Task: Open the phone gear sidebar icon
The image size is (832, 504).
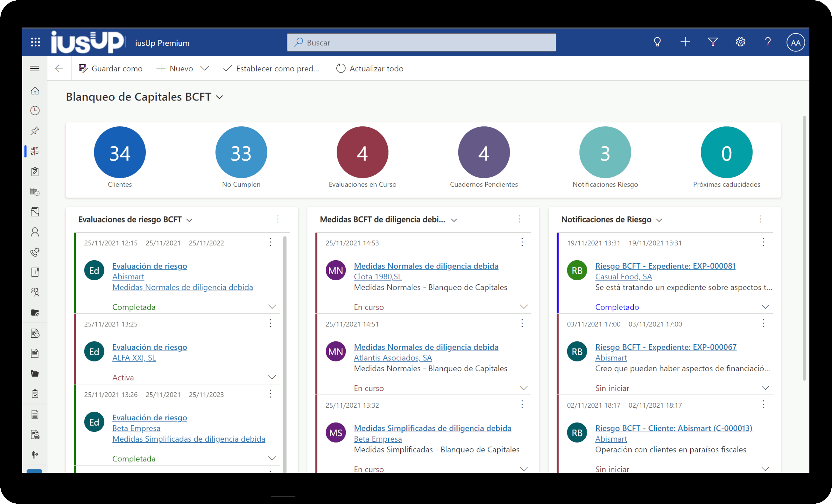Action: point(35,252)
